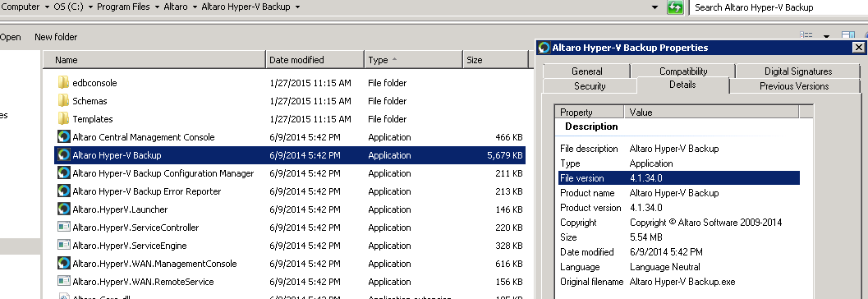Sort by the Size column header
The width and height of the screenshot is (868, 299).
[495, 60]
